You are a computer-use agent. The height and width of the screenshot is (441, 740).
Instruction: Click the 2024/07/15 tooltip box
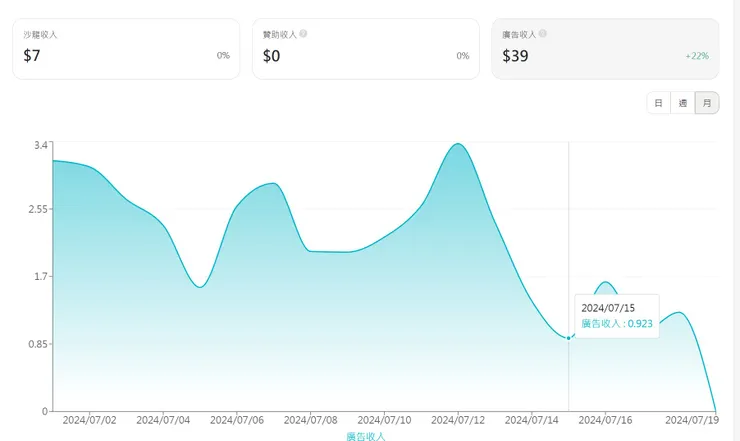[x=617, y=315]
